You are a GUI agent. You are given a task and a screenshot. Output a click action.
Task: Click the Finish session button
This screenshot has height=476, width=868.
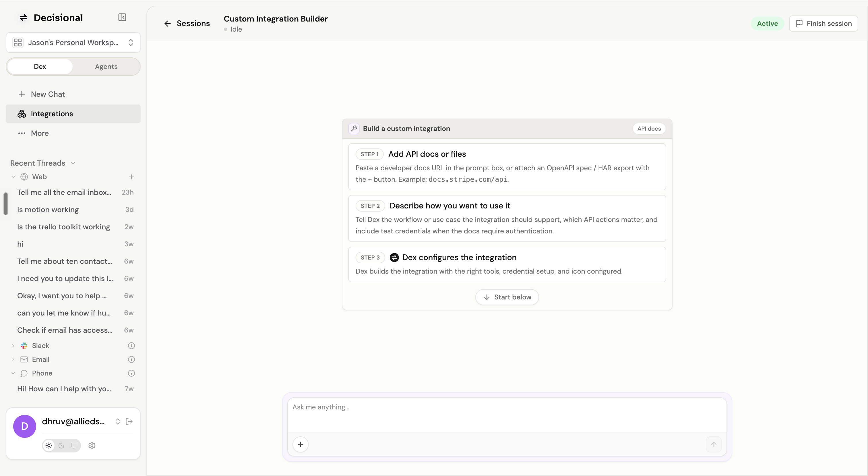(x=823, y=23)
